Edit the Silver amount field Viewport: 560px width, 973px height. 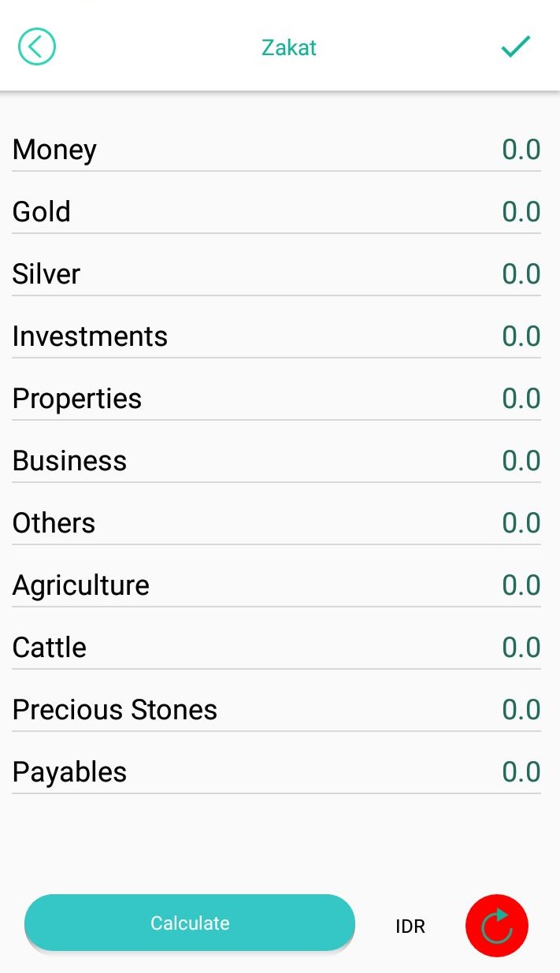(x=521, y=274)
